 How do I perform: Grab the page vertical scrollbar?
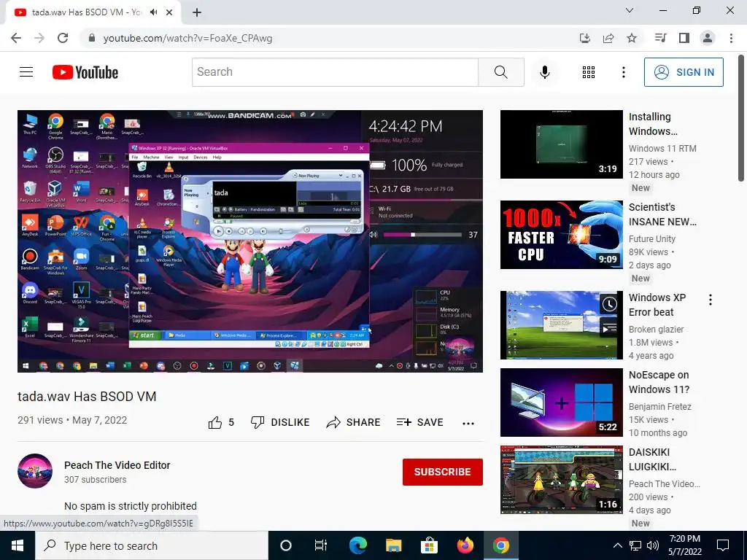coord(741,118)
